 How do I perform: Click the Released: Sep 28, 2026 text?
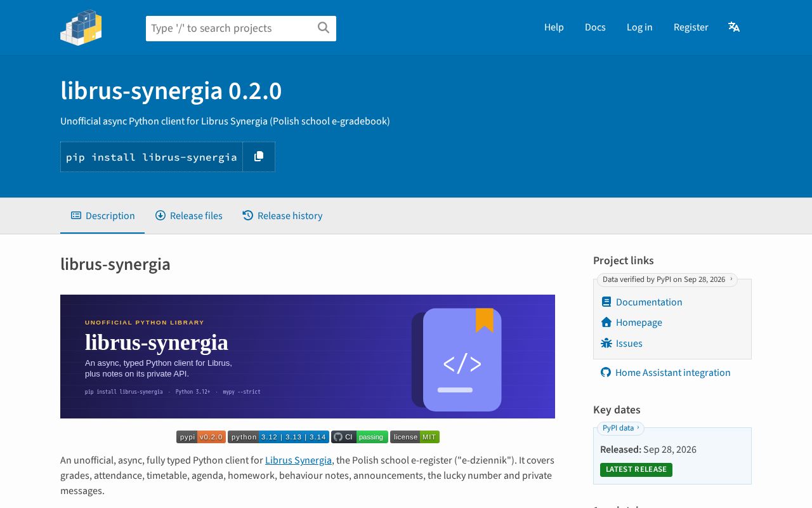click(x=648, y=450)
